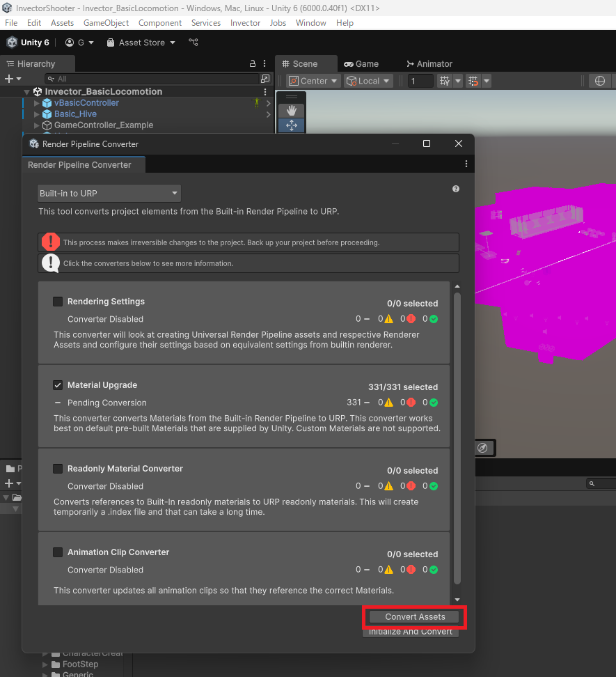This screenshot has height=677, width=616.
Task: Open the grid visibility options arrow
Action: [x=458, y=81]
